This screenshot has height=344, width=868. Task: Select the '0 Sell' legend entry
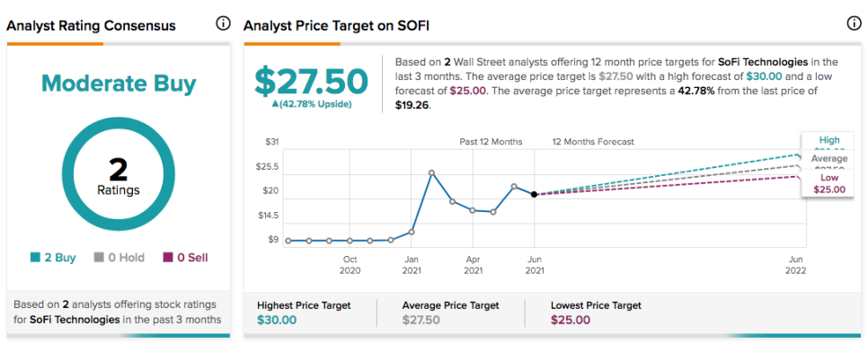(x=185, y=258)
